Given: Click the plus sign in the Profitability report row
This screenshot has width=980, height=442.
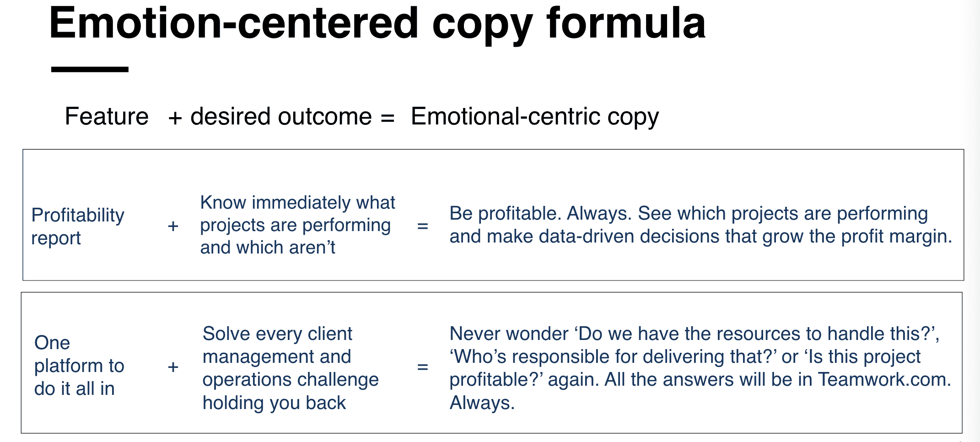Looking at the screenshot, I should point(173,226).
